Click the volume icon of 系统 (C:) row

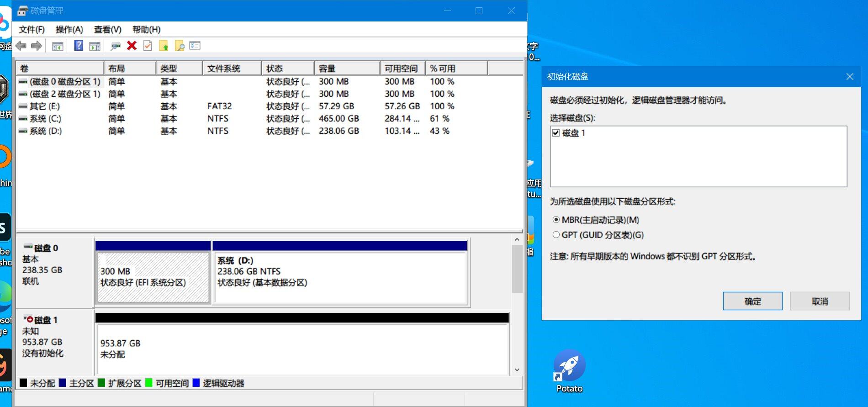click(23, 119)
